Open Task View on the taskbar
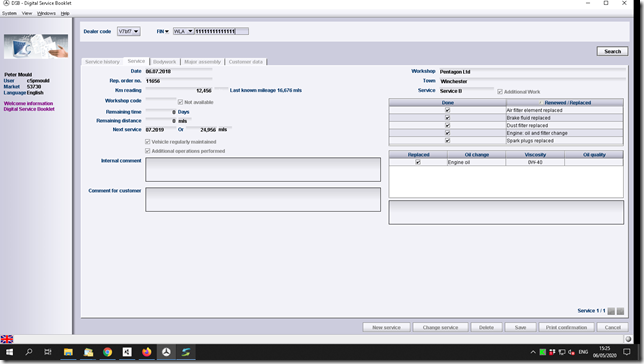The image size is (644, 364). coord(48,352)
